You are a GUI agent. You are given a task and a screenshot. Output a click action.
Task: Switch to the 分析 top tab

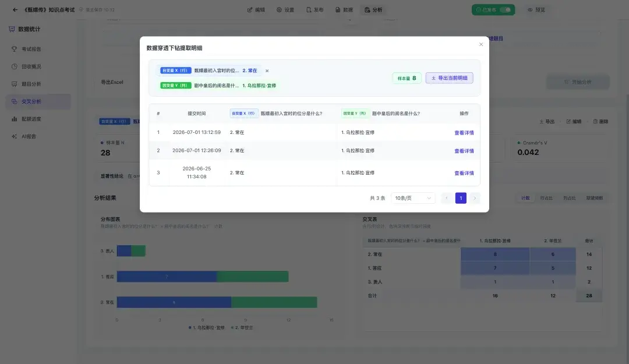pyautogui.click(x=373, y=10)
